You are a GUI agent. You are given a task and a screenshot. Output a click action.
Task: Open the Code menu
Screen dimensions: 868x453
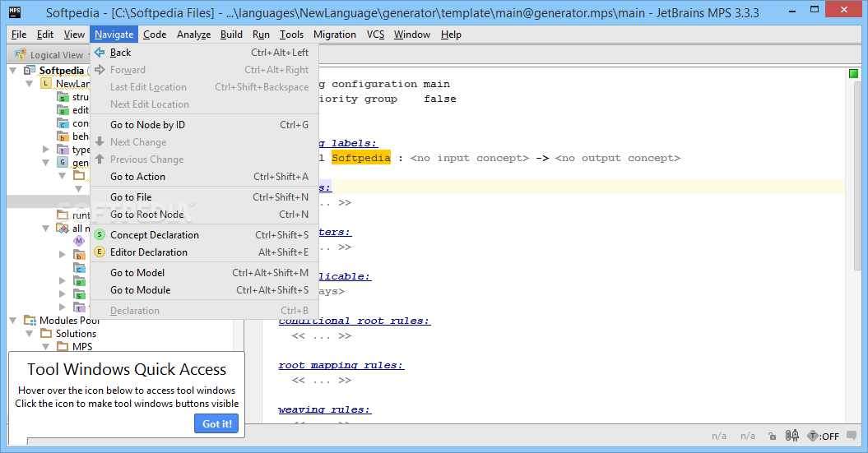click(155, 35)
